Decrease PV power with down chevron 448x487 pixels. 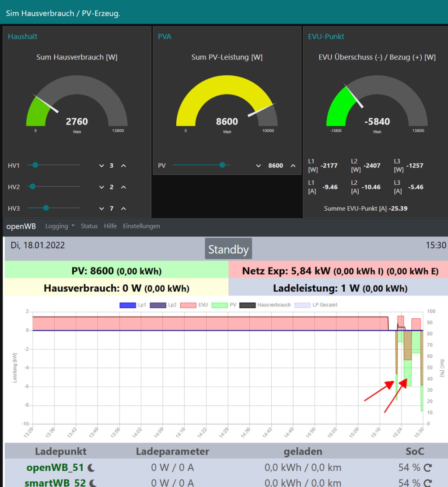pyautogui.click(x=258, y=166)
